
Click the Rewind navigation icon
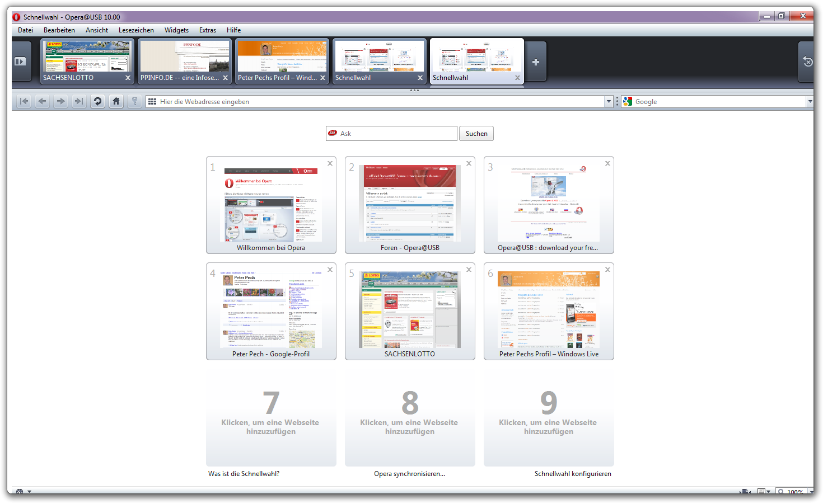[x=24, y=101]
